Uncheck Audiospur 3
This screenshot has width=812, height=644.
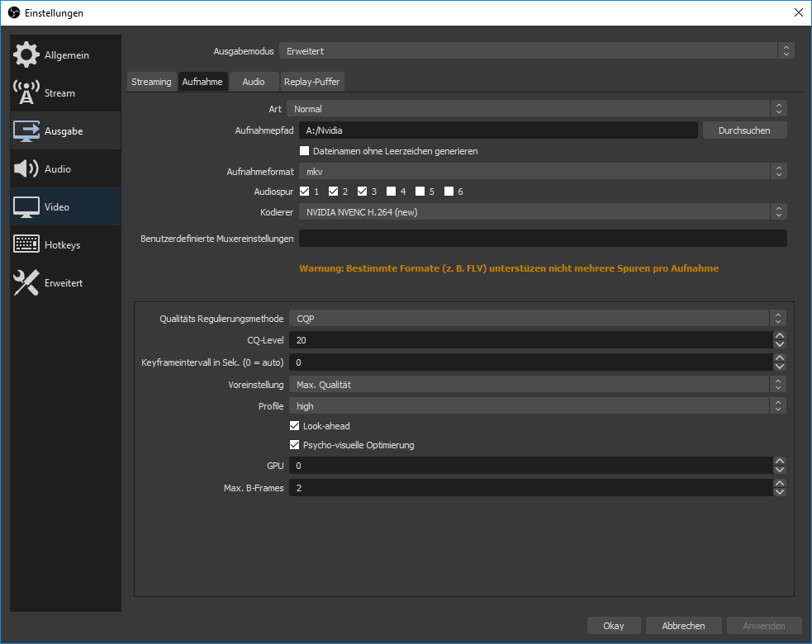coord(362,192)
